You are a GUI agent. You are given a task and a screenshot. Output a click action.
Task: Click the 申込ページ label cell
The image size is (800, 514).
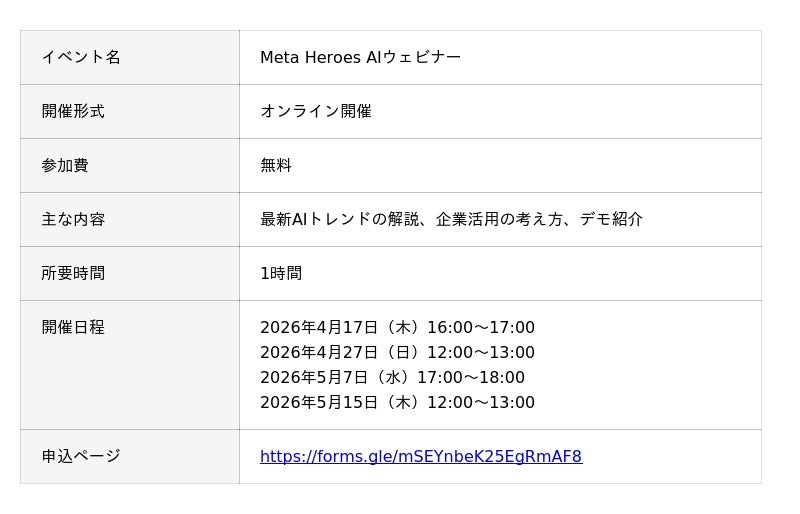coord(81,456)
